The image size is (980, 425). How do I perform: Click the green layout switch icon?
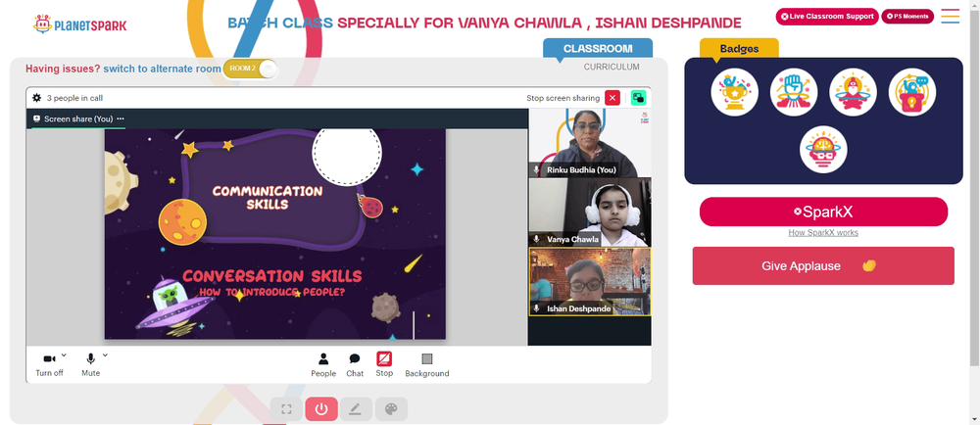click(x=638, y=97)
